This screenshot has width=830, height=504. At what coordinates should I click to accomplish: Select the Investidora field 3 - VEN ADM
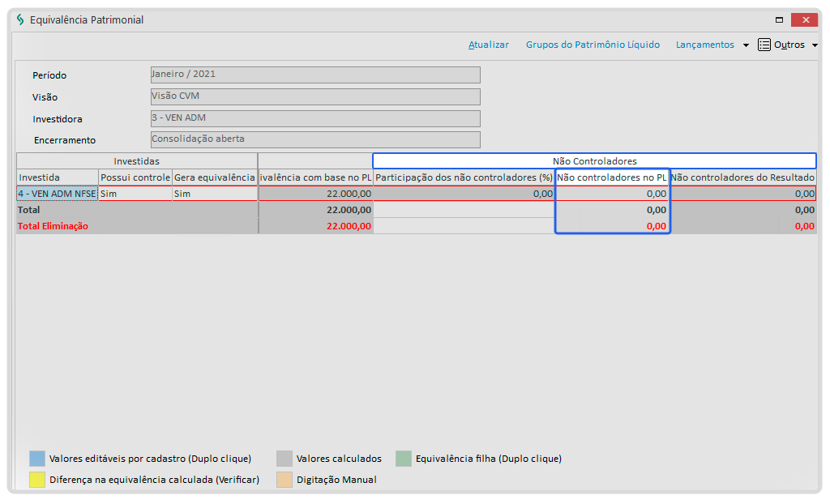315,118
